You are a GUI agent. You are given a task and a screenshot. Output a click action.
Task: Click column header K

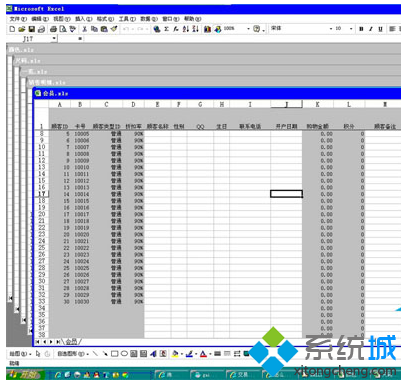click(318, 104)
